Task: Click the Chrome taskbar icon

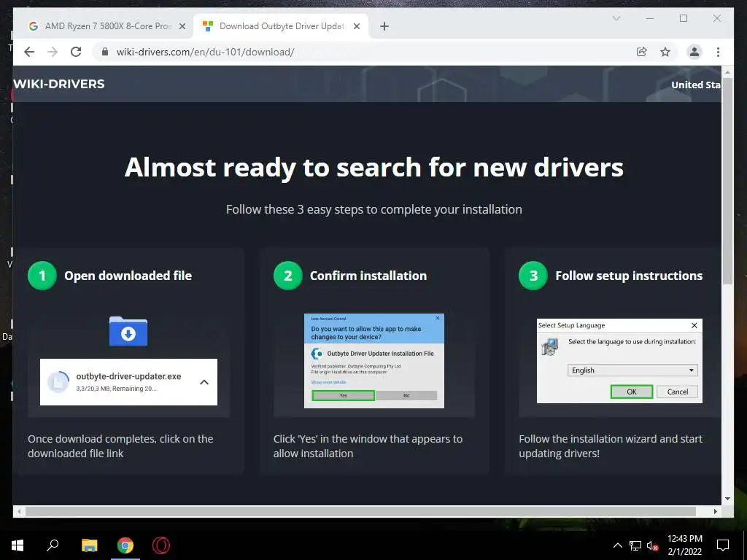Action: (x=125, y=545)
